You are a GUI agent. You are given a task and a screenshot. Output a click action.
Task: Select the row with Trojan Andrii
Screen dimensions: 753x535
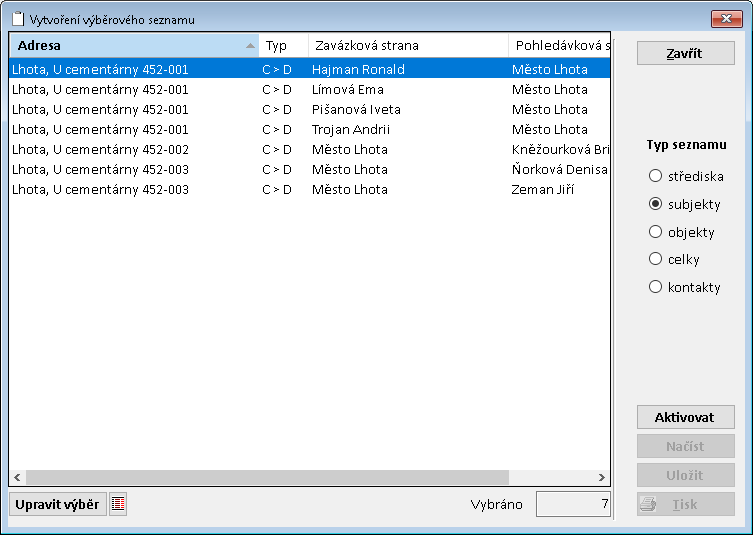point(300,130)
